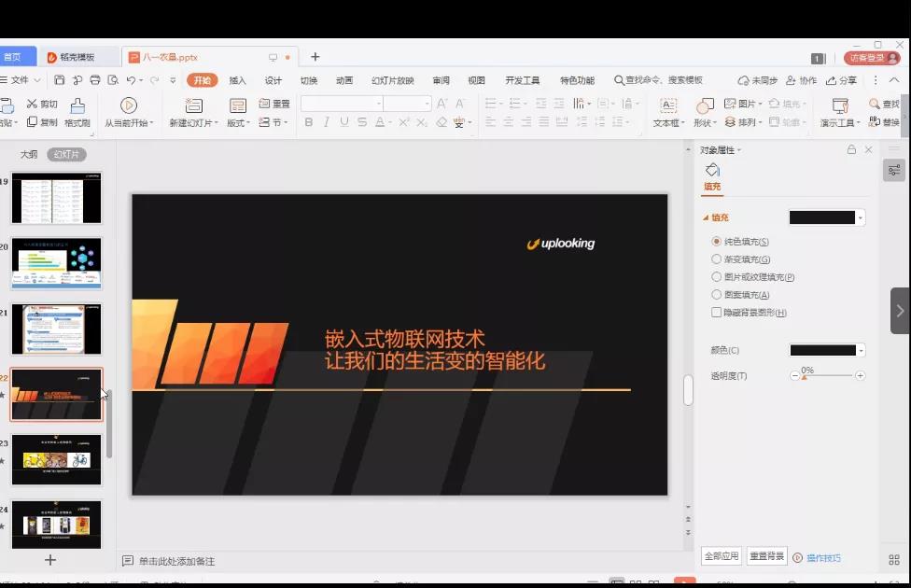Switch to the 设计 ribbon tab
Screen dimensions: 911x588
[273, 80]
